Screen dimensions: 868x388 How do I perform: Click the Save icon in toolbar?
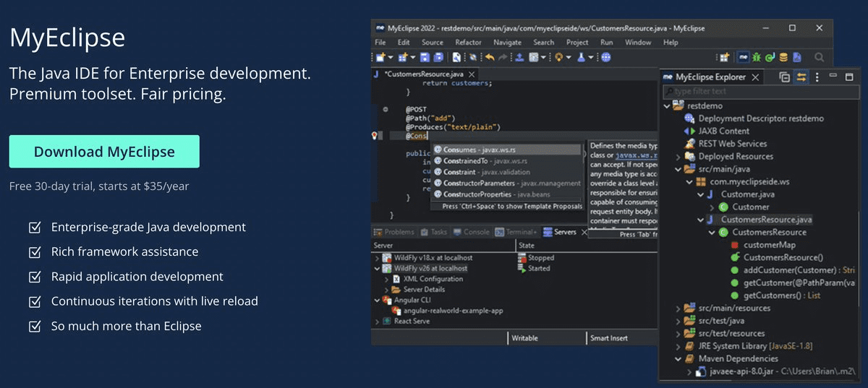point(425,57)
